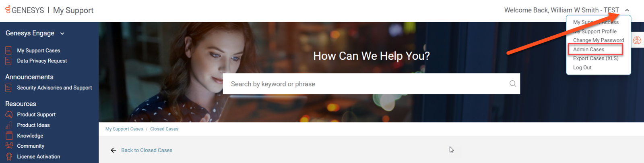Choose Export Cases (XLS) menu entry
This screenshot has height=163, width=644.
596,58
